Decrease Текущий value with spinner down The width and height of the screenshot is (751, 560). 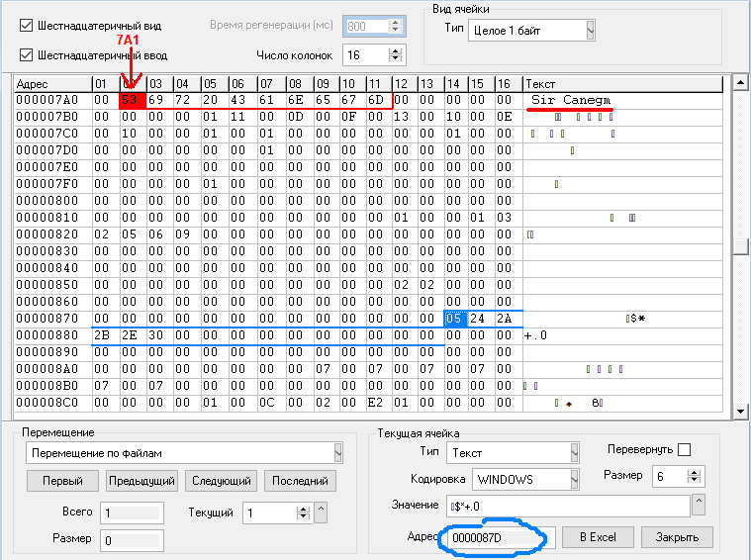[303, 516]
